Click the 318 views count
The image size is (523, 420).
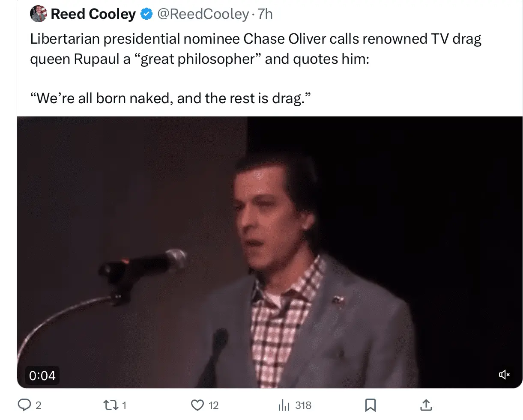click(x=303, y=405)
